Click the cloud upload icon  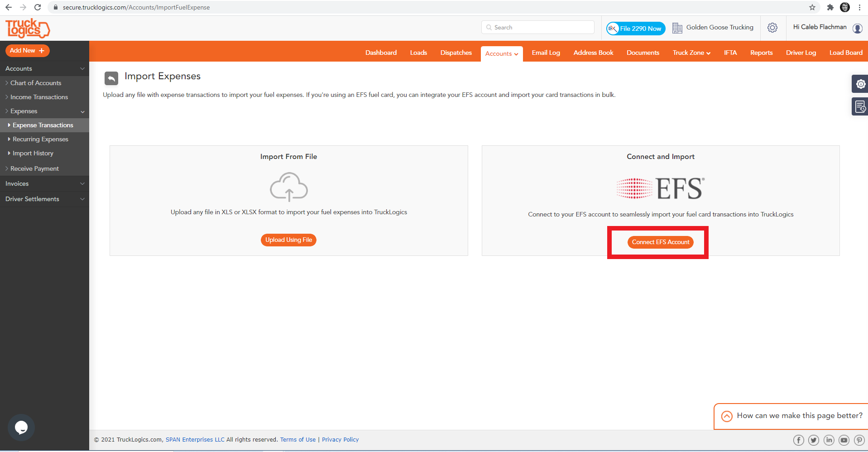click(289, 187)
